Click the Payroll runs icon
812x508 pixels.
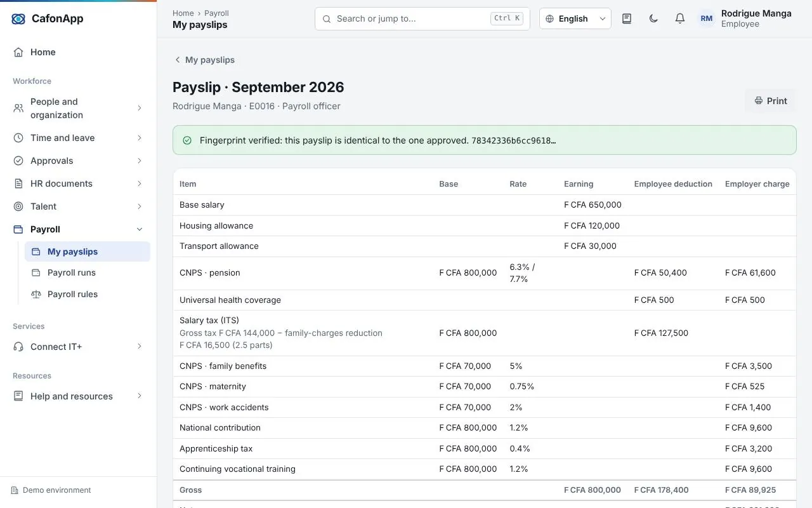(x=36, y=272)
